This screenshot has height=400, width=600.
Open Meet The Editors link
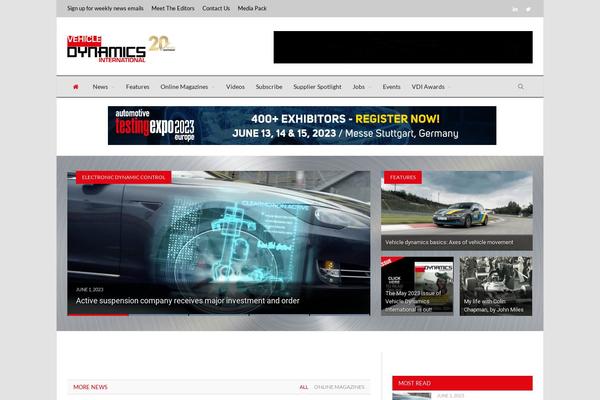click(x=173, y=8)
